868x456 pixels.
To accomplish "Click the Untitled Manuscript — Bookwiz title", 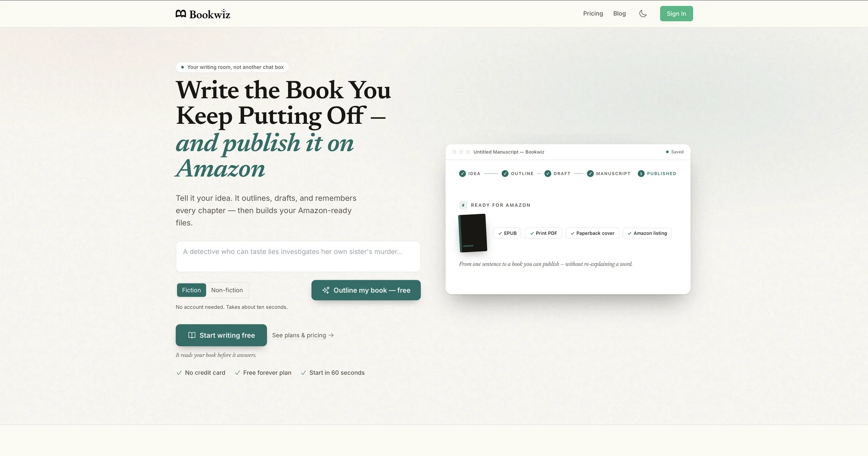I will (509, 152).
